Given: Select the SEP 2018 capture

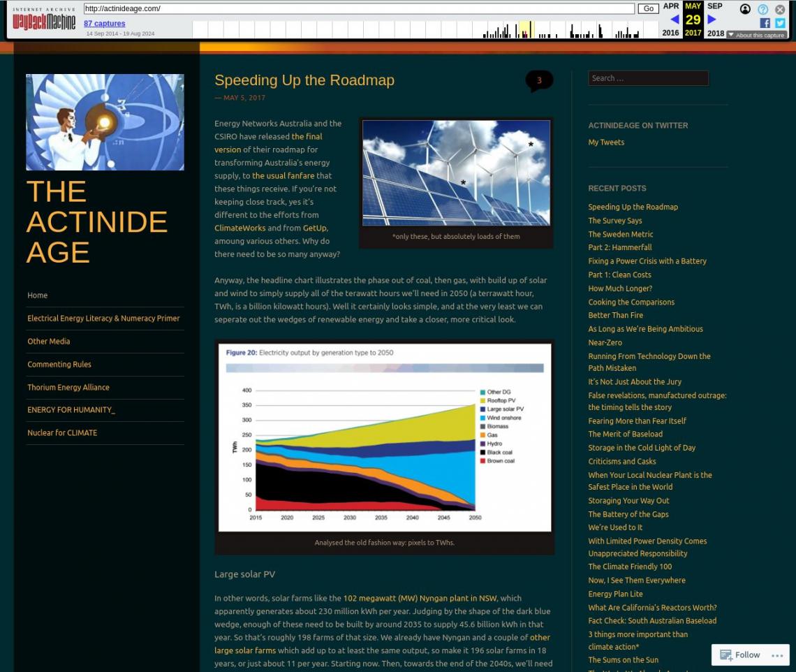Looking at the screenshot, I should (x=715, y=20).
